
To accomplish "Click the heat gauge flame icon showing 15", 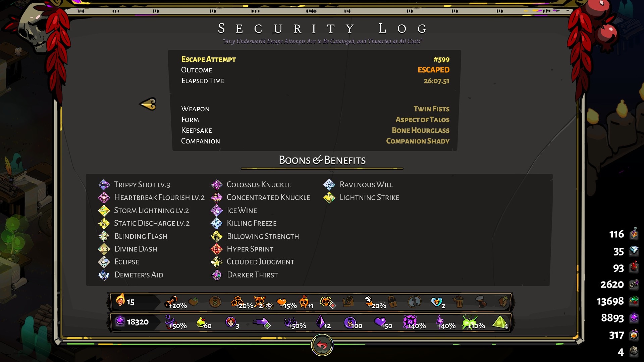I will pyautogui.click(x=120, y=300).
